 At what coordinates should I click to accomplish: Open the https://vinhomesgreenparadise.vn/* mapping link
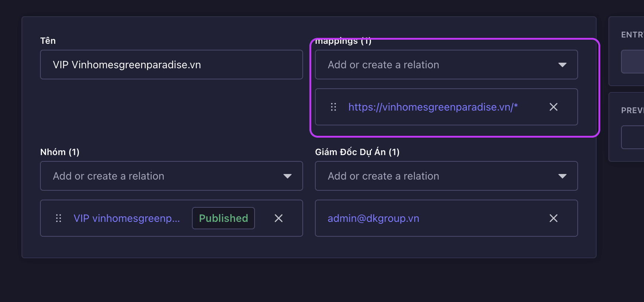[433, 107]
